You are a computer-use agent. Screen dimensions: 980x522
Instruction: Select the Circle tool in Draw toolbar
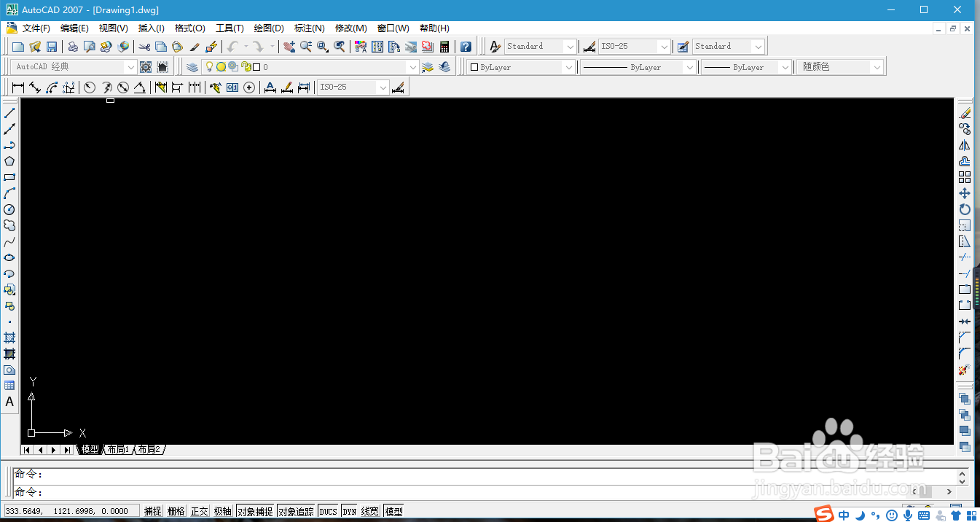click(9, 209)
